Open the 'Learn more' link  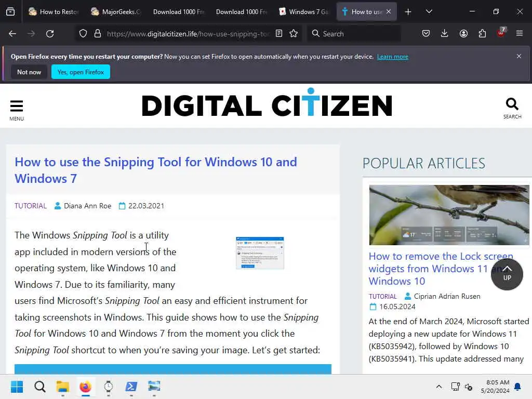point(393,57)
